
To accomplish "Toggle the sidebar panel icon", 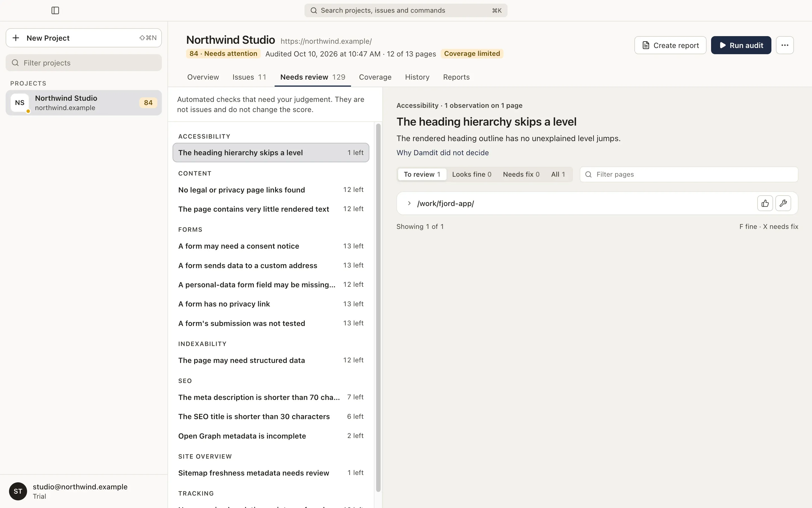I will [x=55, y=10].
